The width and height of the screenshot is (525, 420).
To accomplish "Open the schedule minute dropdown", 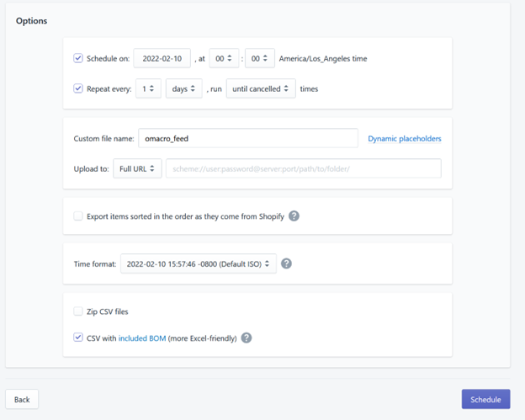I will coord(260,58).
